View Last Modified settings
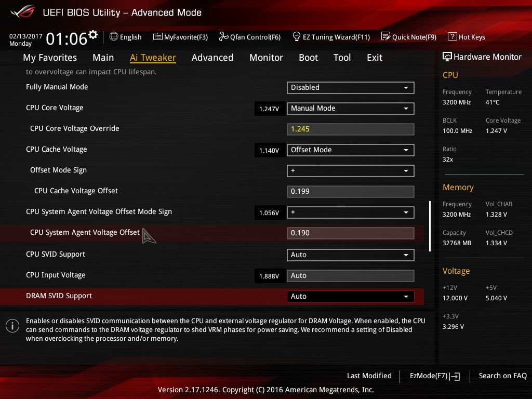This screenshot has height=399, width=532. [x=369, y=376]
